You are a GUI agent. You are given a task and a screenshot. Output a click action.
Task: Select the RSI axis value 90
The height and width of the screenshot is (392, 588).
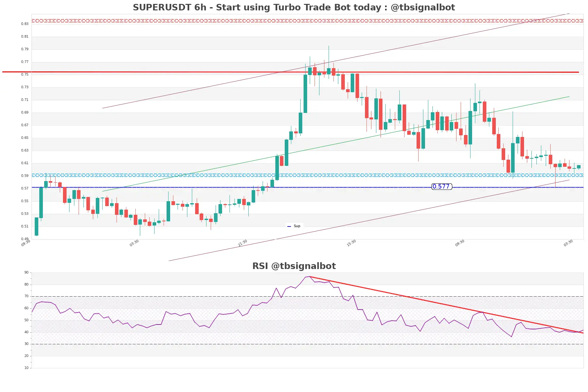tap(26, 272)
